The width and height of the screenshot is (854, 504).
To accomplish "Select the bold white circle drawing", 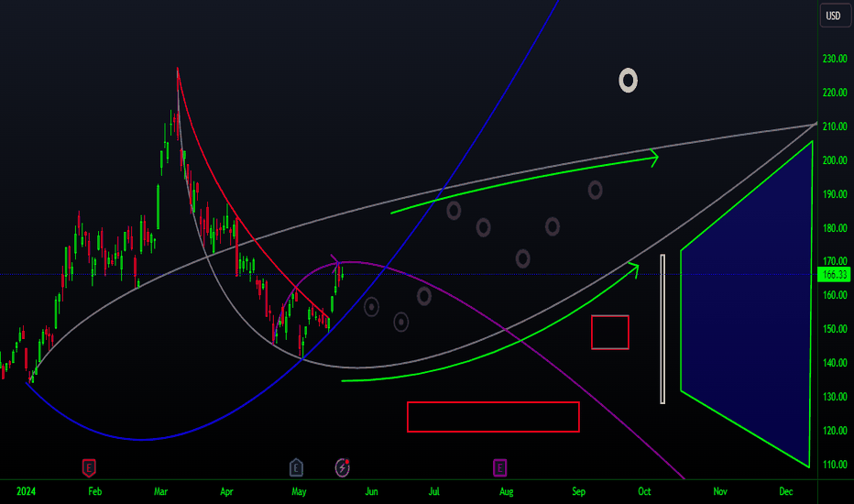I will [628, 80].
